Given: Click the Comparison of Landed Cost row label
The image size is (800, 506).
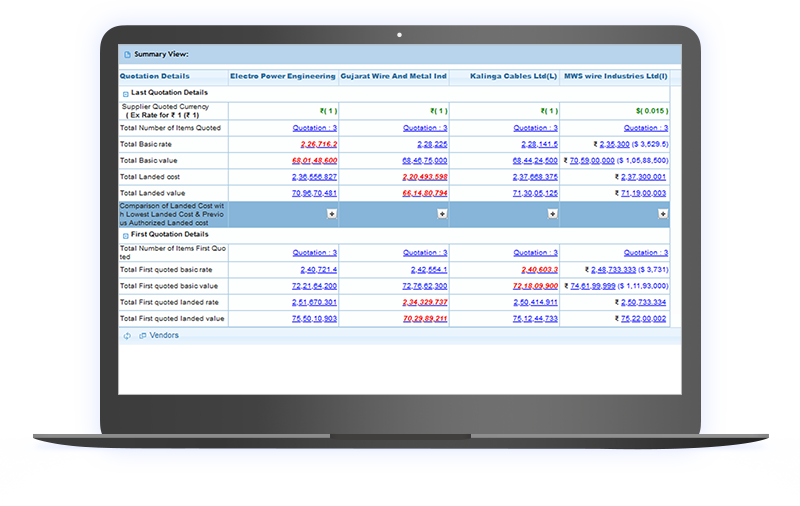Looking at the screenshot, I should click(172, 214).
